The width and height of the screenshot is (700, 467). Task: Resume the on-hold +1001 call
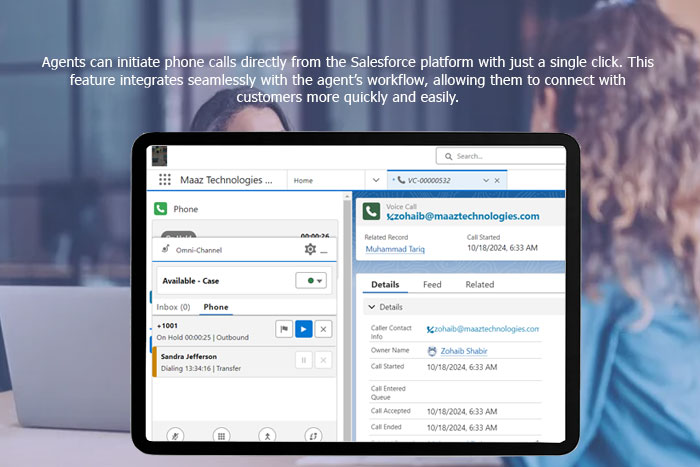click(x=304, y=329)
